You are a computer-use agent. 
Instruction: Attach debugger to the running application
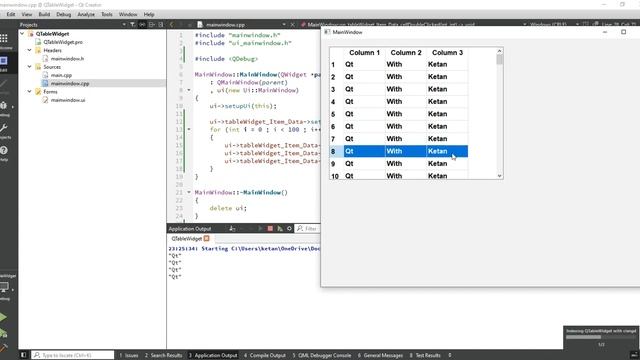(280, 229)
